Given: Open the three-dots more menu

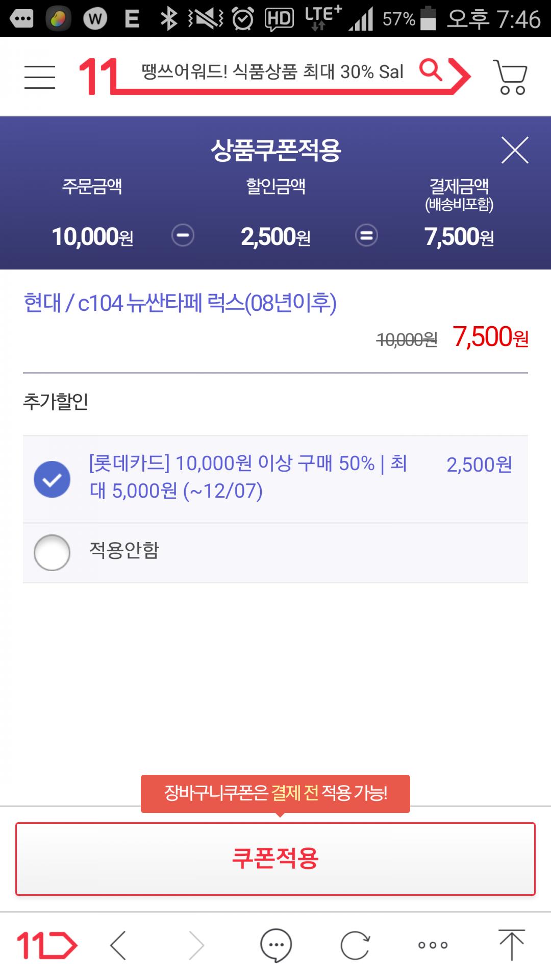Looking at the screenshot, I should (433, 945).
